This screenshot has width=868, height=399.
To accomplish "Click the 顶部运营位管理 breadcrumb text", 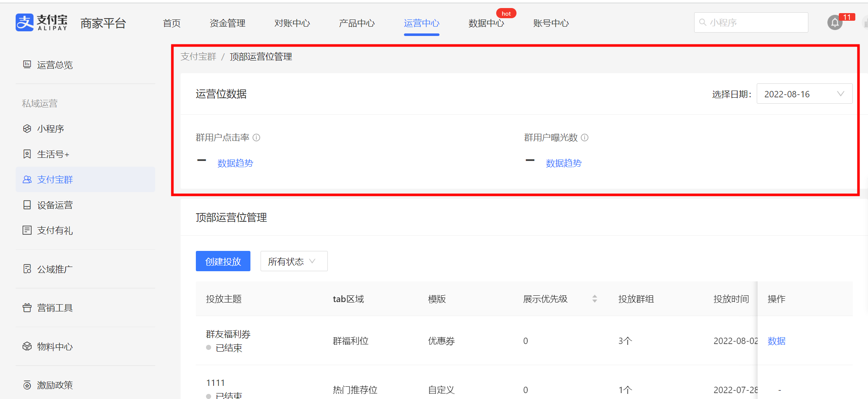I will pos(261,57).
